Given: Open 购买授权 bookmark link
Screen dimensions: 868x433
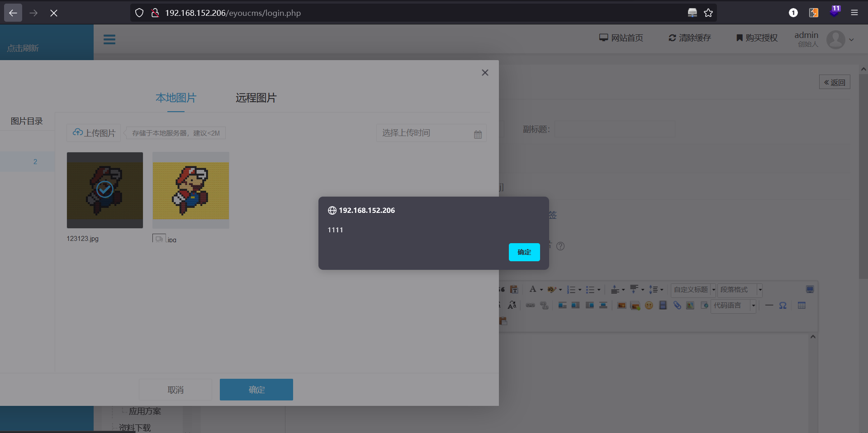Looking at the screenshot, I should click(x=757, y=38).
